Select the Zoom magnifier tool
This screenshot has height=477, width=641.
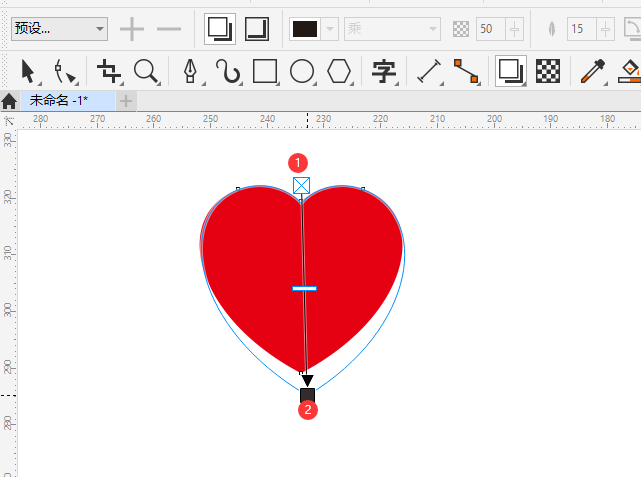click(146, 72)
